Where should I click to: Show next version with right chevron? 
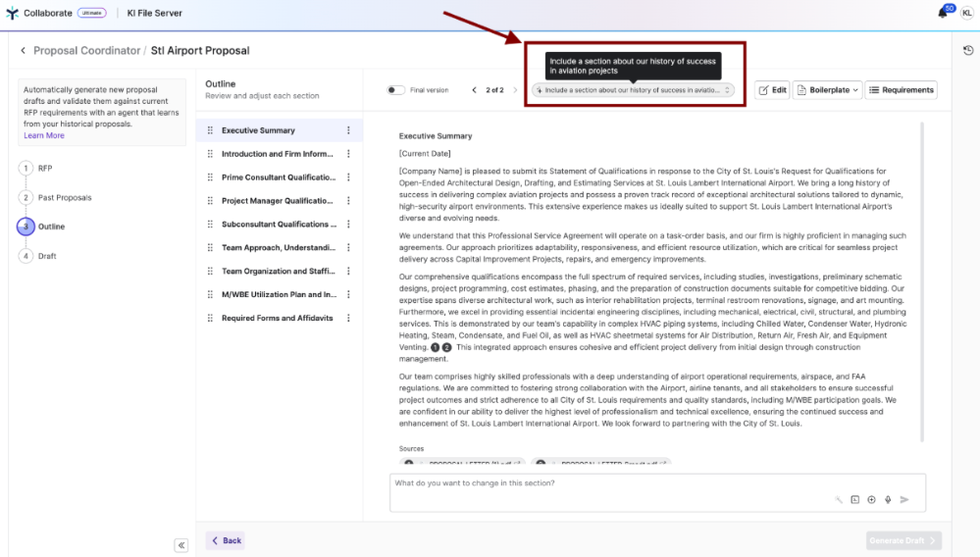[x=515, y=90]
